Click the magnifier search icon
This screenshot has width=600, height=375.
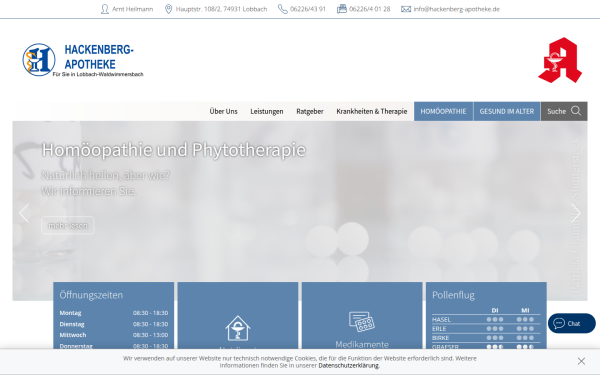(576, 111)
